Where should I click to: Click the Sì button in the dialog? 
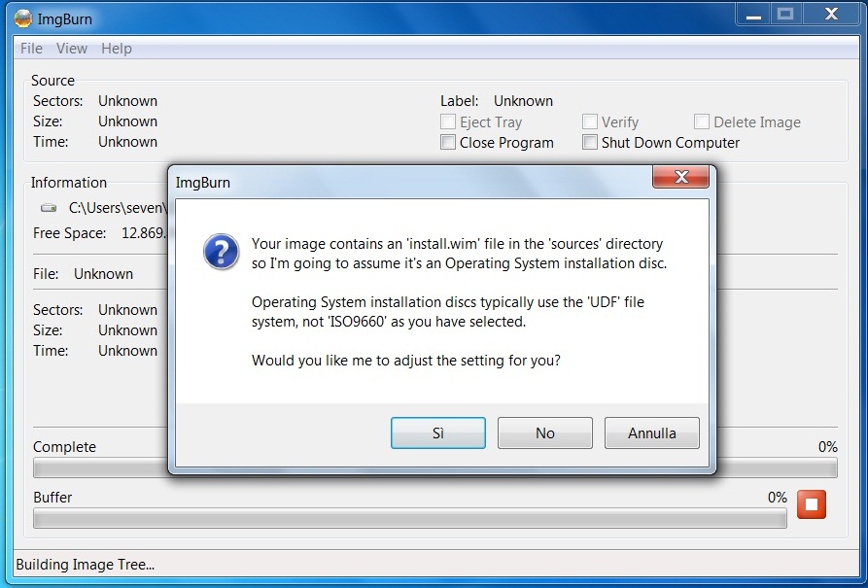tap(437, 432)
